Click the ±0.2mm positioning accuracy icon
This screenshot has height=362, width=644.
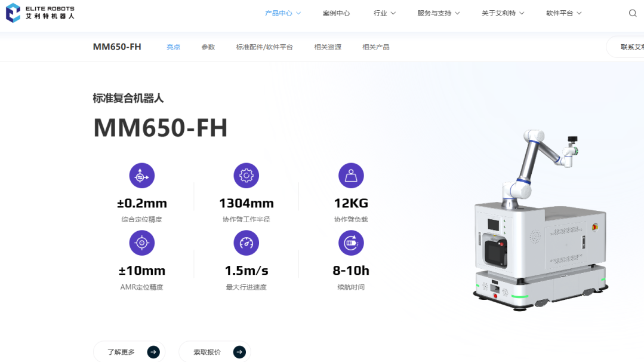click(142, 176)
